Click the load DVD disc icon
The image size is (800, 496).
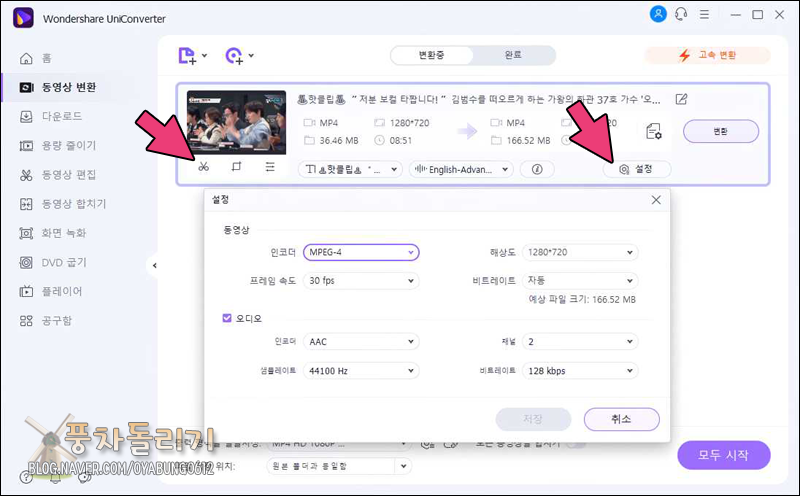point(234,55)
